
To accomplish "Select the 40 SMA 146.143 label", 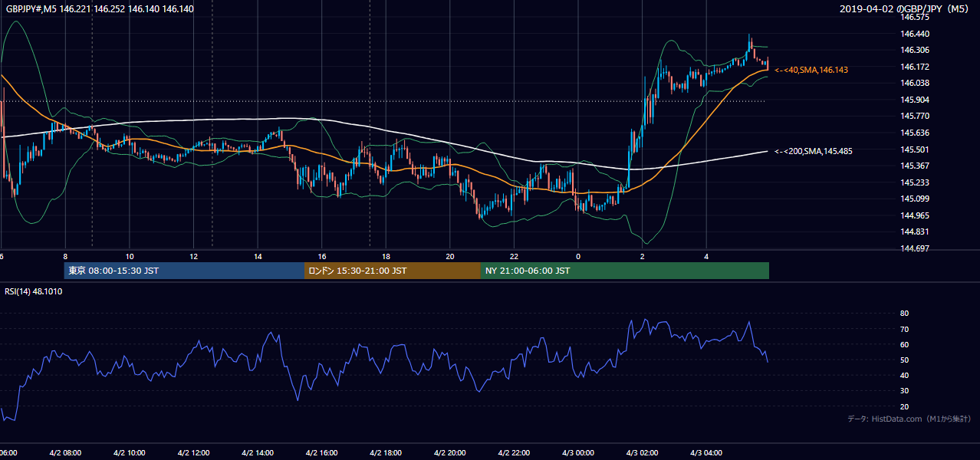I will point(811,70).
